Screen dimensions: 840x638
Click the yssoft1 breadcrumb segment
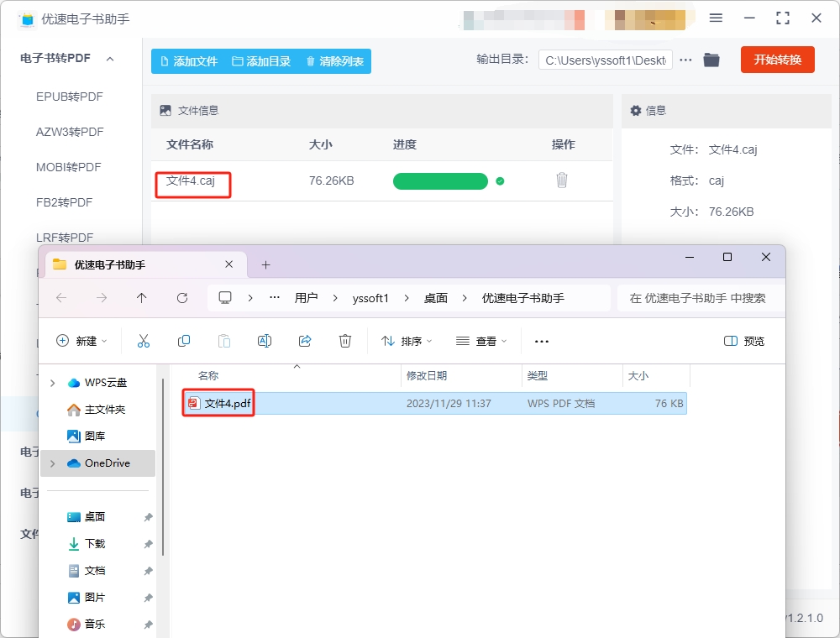click(370, 298)
